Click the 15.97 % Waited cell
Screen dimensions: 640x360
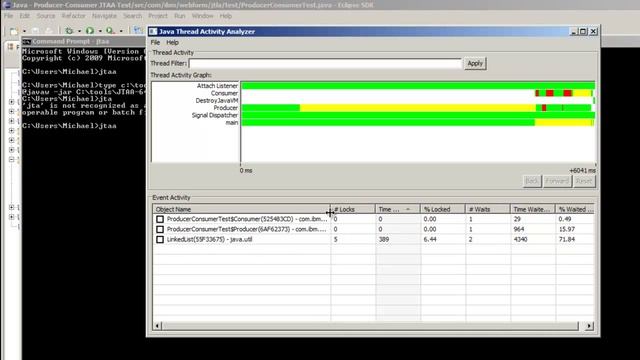click(567, 229)
